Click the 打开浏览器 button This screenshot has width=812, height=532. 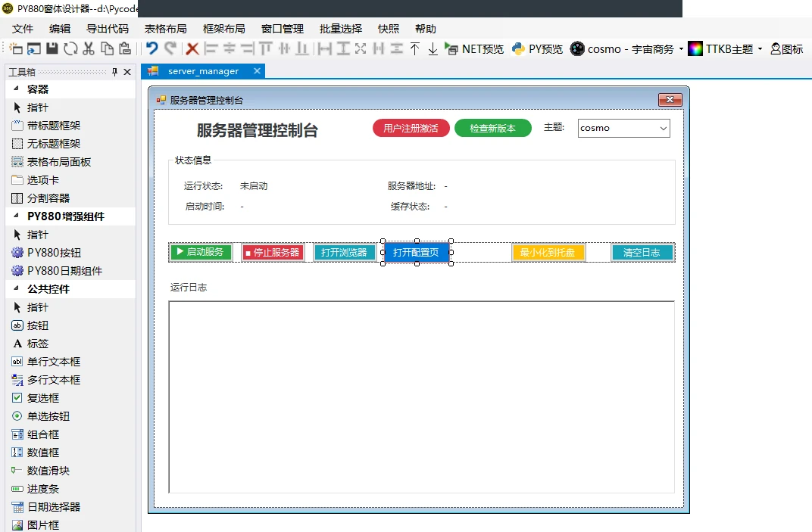[345, 253]
